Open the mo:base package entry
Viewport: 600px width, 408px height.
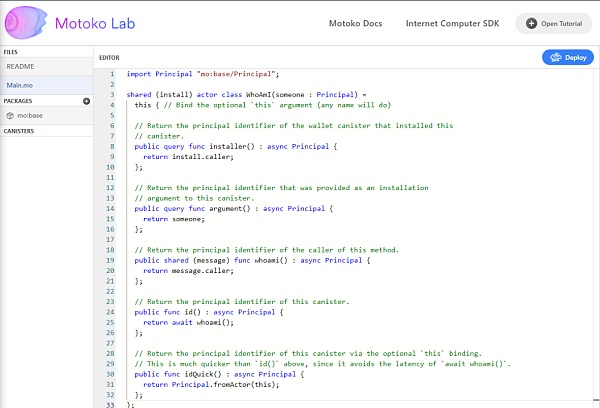46,116
